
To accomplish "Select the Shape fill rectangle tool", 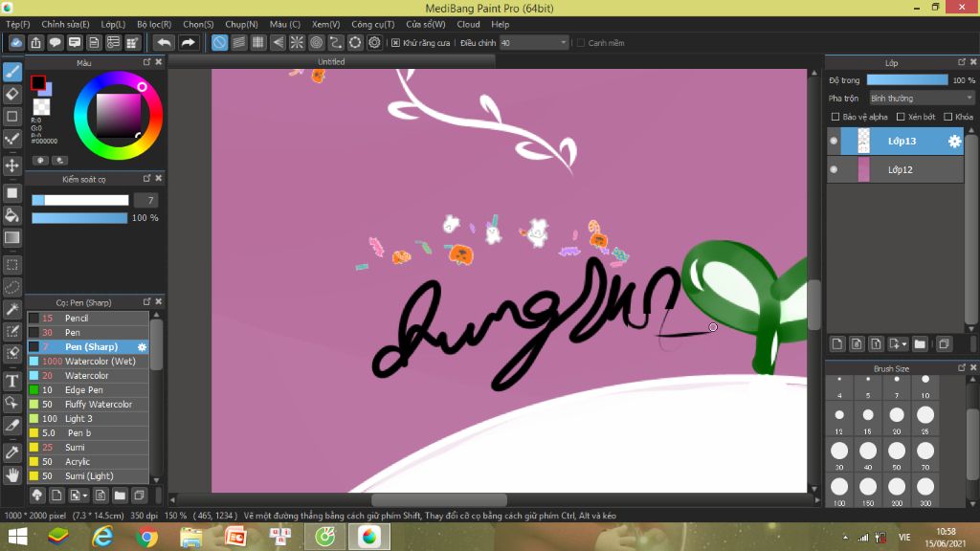I will click(12, 193).
